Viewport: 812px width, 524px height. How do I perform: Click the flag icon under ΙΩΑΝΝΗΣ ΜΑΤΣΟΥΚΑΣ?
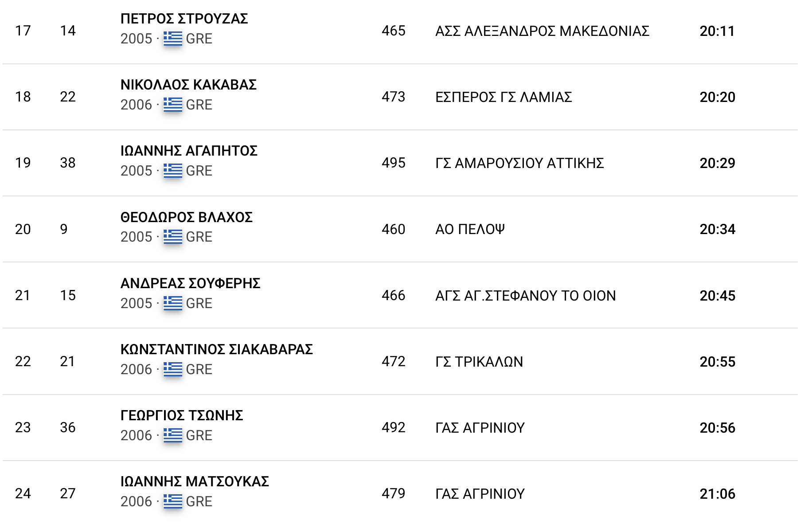172,501
